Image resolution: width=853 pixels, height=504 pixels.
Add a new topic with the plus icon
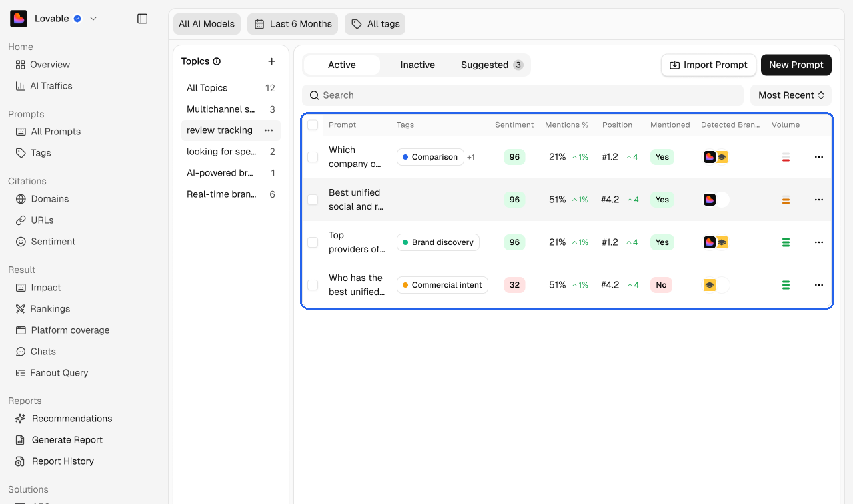(271, 61)
